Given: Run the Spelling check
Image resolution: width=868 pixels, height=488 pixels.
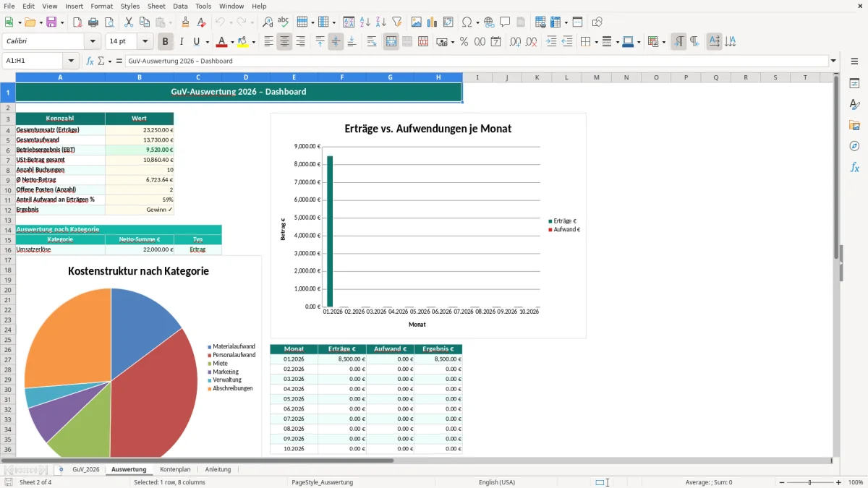Looking at the screenshot, I should 284,22.
